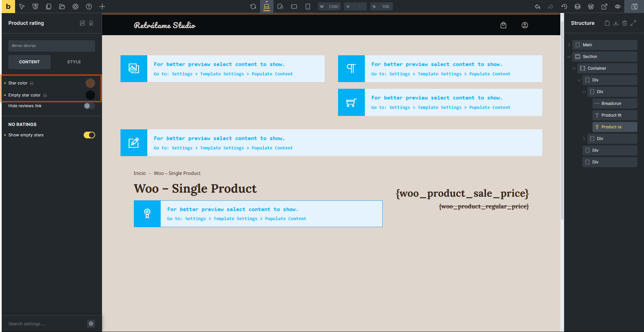This screenshot has height=332, width=644.
Task: Select the Pages icon in the top toolbar
Action: pyautogui.click(x=49, y=6)
